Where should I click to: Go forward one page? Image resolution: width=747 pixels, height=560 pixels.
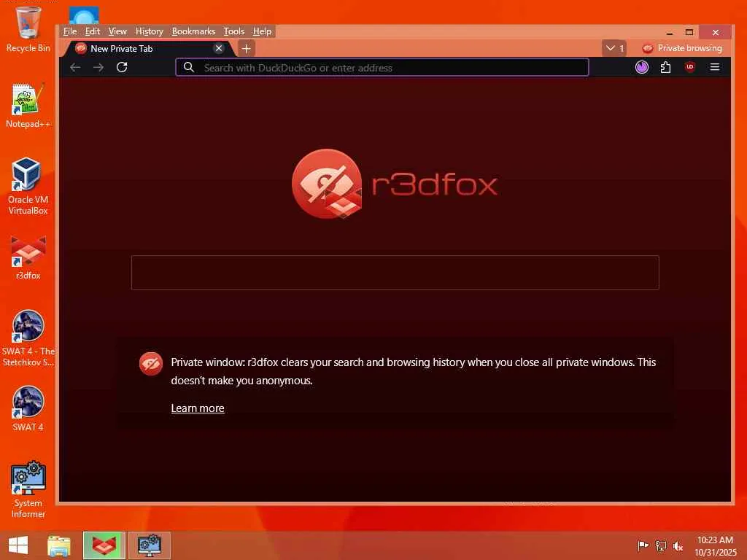98,67
